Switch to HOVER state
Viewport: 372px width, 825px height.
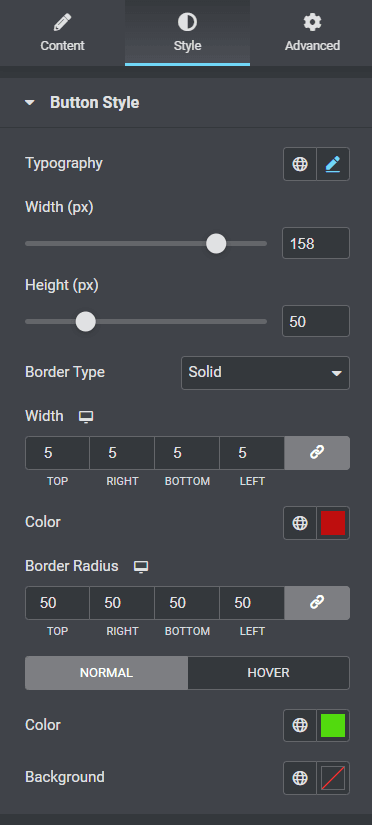coord(268,672)
